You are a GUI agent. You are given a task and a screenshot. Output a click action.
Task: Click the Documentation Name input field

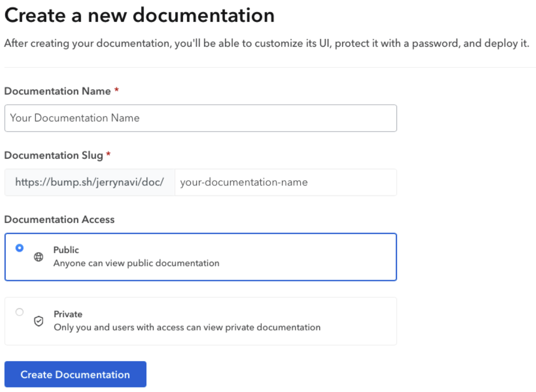[200, 118]
